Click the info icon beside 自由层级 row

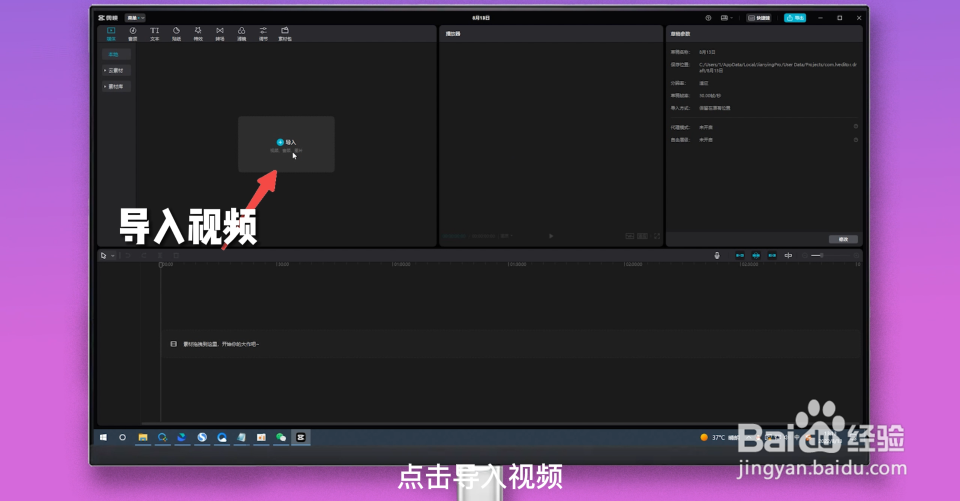tap(856, 140)
